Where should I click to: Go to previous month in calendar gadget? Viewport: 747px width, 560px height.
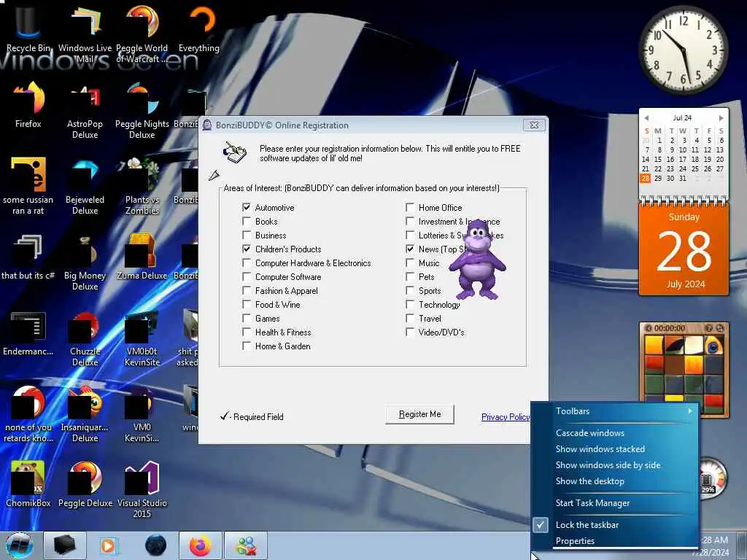[x=646, y=117]
